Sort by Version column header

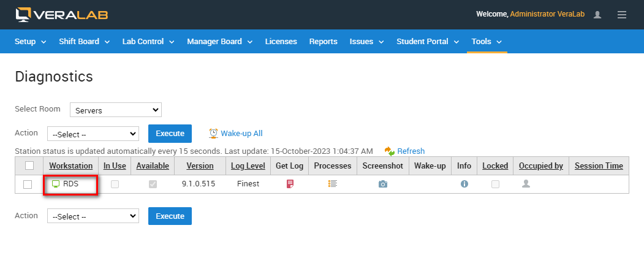pyautogui.click(x=200, y=166)
